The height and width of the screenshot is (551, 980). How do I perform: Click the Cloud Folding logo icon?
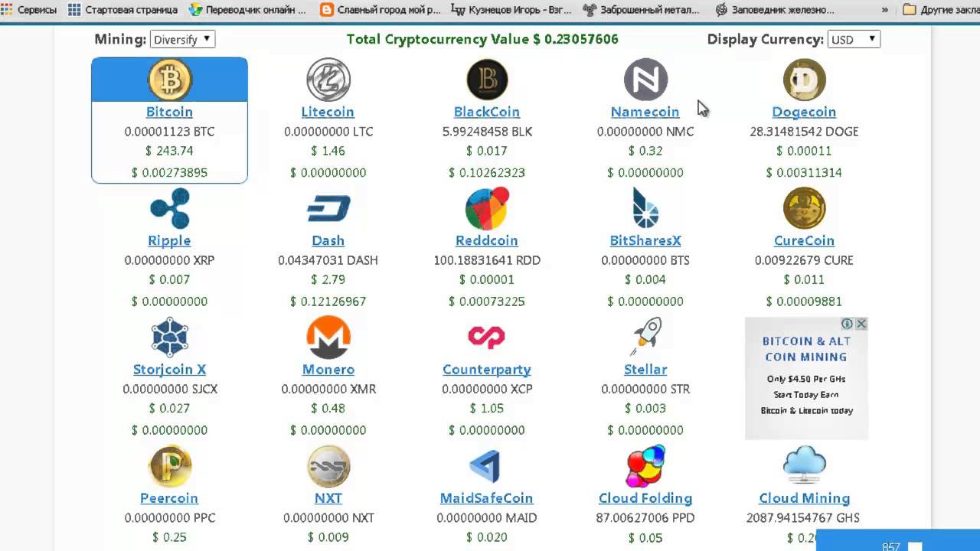[645, 465]
